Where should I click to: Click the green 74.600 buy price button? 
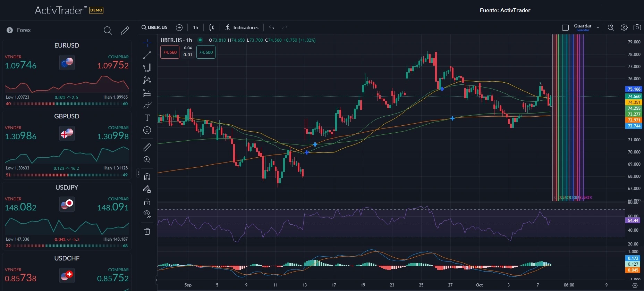(x=206, y=52)
